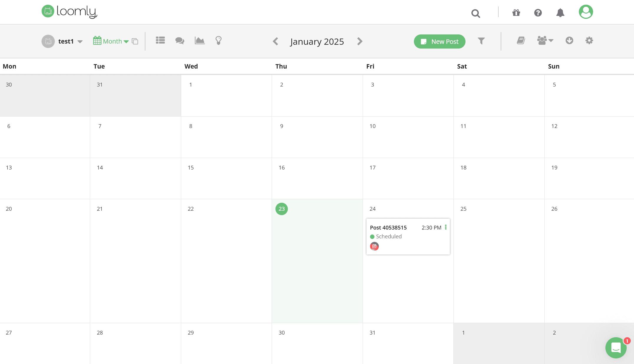Open the chat support widget

(616, 348)
